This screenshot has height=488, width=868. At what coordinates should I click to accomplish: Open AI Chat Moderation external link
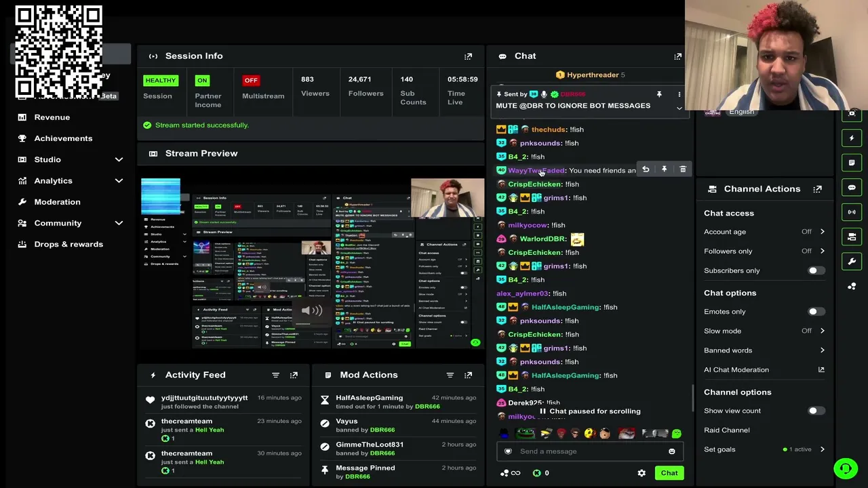click(x=821, y=370)
